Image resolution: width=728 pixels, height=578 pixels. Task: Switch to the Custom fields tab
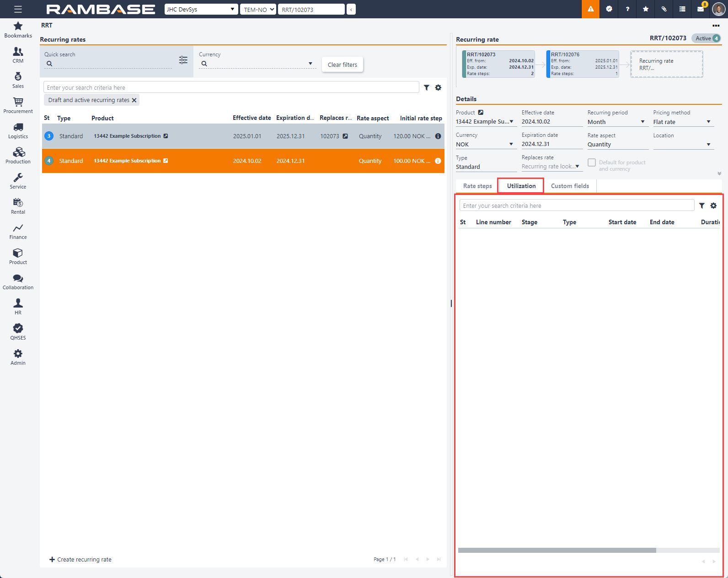click(x=570, y=186)
